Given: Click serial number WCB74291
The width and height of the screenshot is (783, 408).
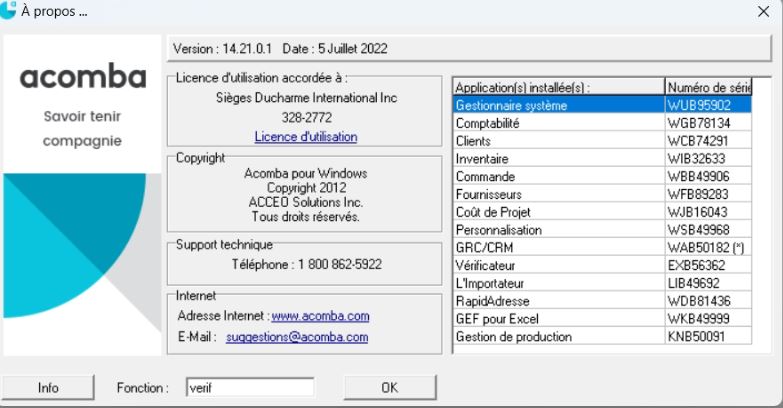Looking at the screenshot, I should 698,141.
